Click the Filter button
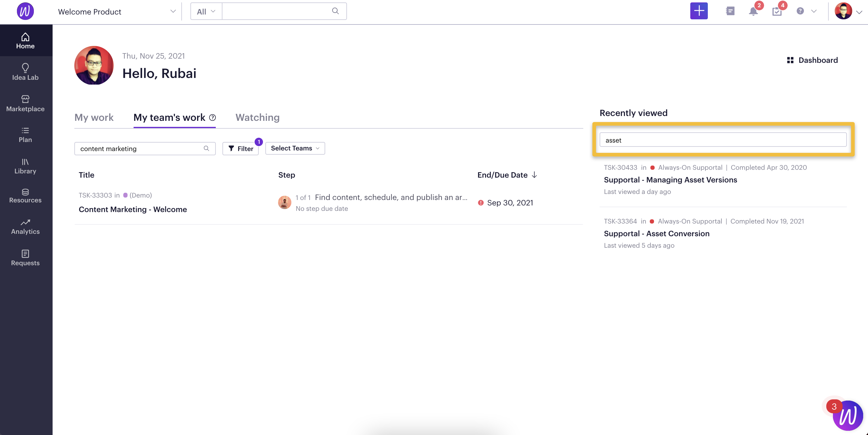 pyautogui.click(x=241, y=149)
